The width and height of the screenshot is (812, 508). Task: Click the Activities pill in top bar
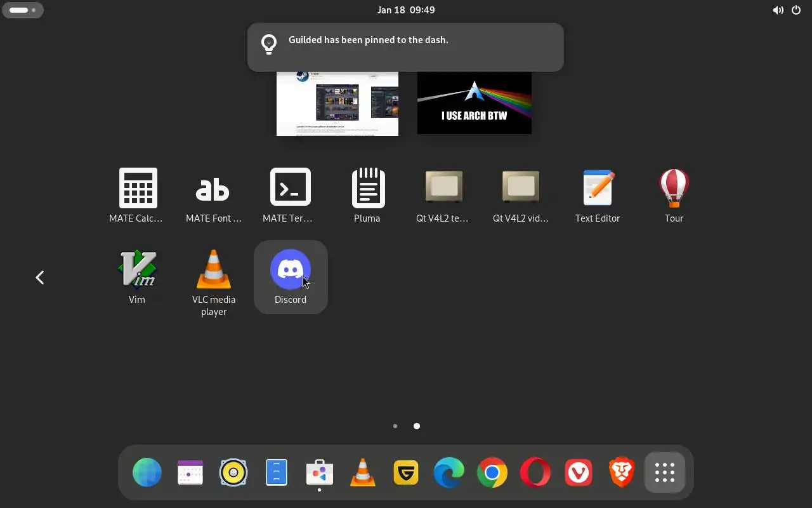(x=23, y=10)
